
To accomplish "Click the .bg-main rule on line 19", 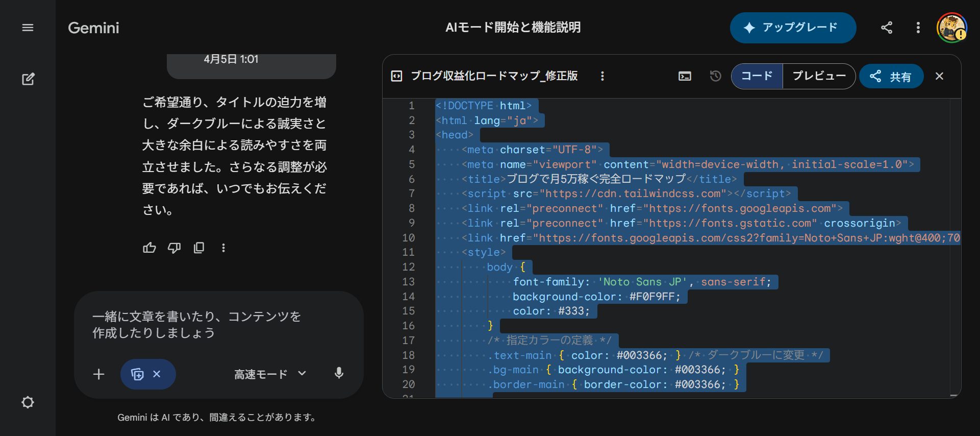I will [x=613, y=370].
